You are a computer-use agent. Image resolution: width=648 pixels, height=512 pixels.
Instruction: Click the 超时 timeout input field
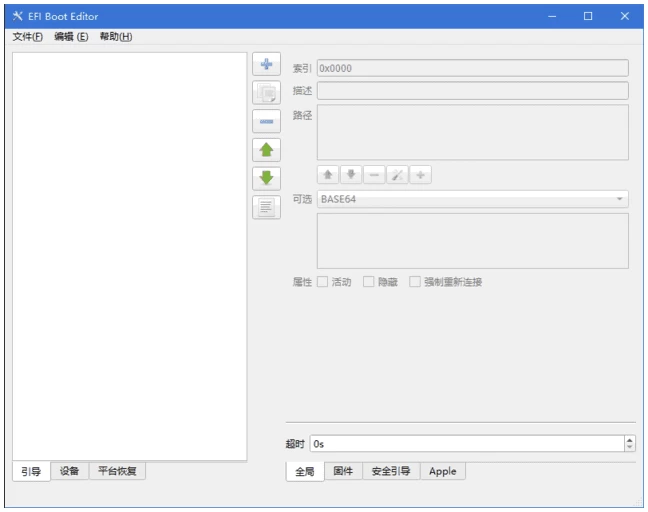(x=465, y=443)
